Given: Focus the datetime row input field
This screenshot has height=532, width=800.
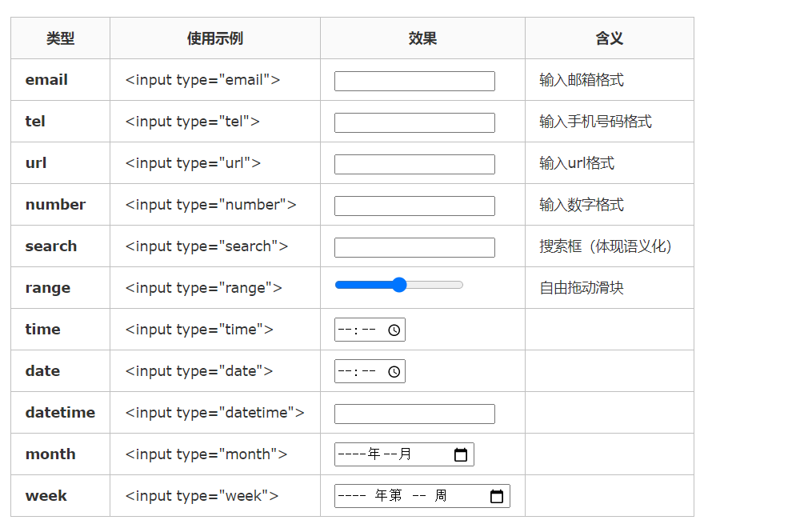Looking at the screenshot, I should (414, 414).
